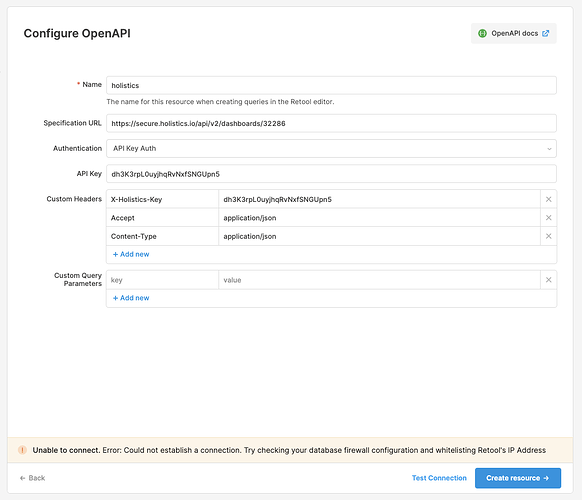The height and width of the screenshot is (500, 582).
Task: Edit the Content-Type header name cell
Action: click(162, 236)
